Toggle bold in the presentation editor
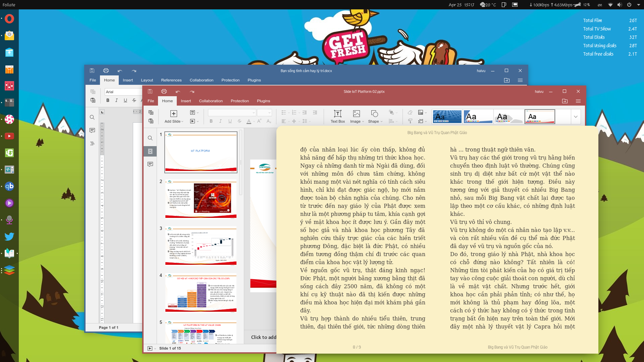The height and width of the screenshot is (362, 644). tap(211, 121)
